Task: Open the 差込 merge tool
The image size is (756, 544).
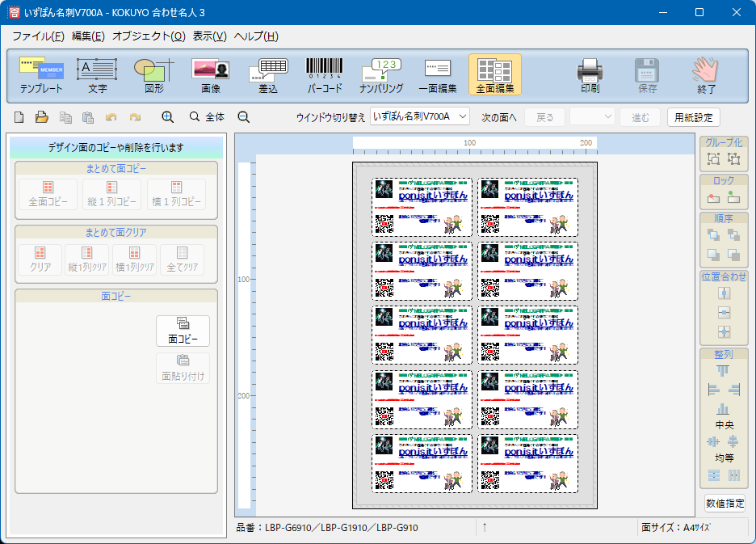Action: pos(268,75)
